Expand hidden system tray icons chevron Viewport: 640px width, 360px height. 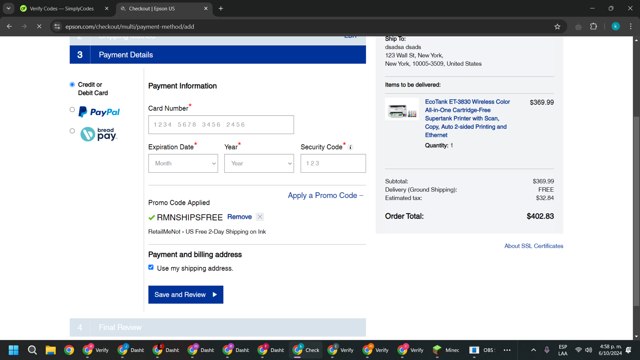pyautogui.click(x=533, y=350)
